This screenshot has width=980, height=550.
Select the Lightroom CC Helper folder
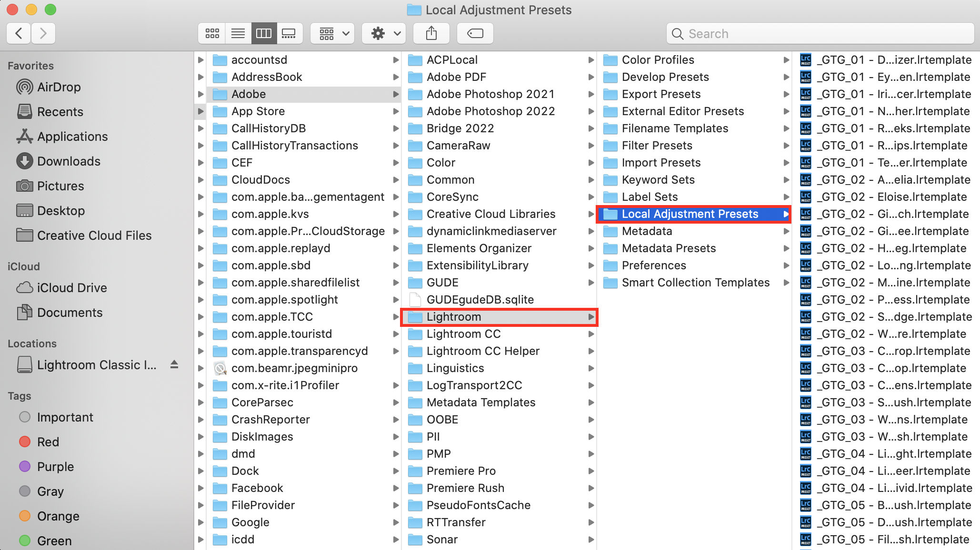[500, 351]
